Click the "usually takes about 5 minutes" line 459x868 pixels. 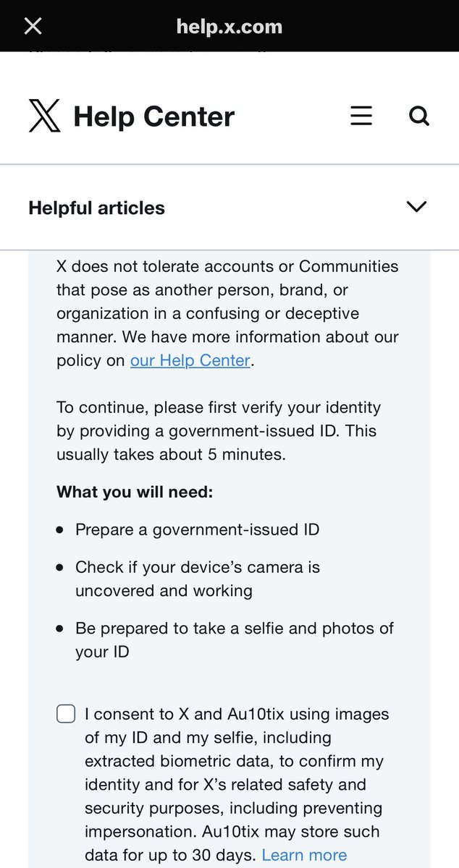172,455
